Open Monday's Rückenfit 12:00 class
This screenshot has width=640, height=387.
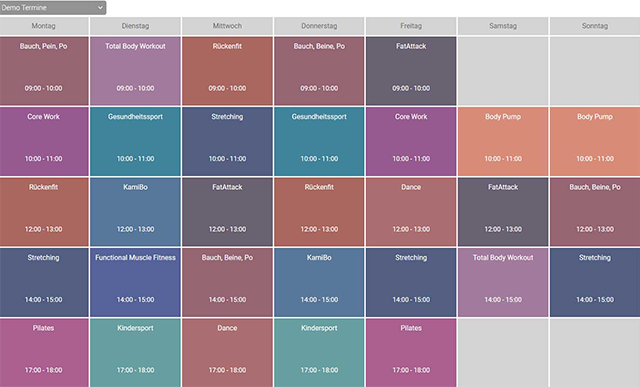(44, 212)
